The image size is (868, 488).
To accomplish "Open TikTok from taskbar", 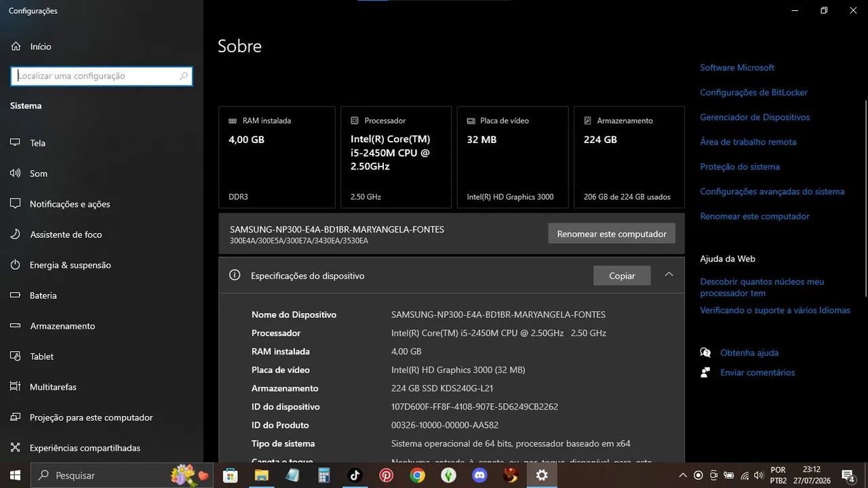I will (x=355, y=475).
